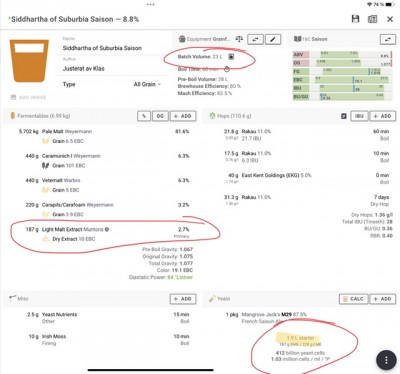Image resolution: width=400 pixels, height=374 pixels.
Task: Toggle fermentables OG view button
Action: coord(160,116)
